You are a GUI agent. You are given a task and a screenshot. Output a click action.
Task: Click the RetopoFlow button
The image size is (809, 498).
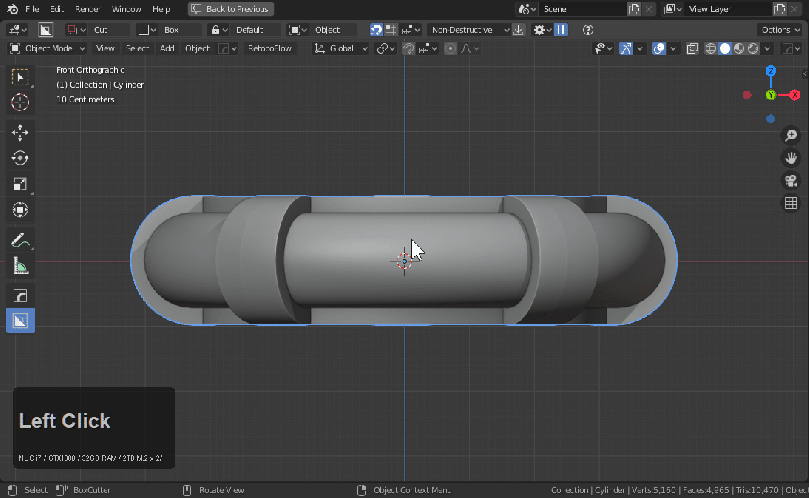(x=270, y=48)
